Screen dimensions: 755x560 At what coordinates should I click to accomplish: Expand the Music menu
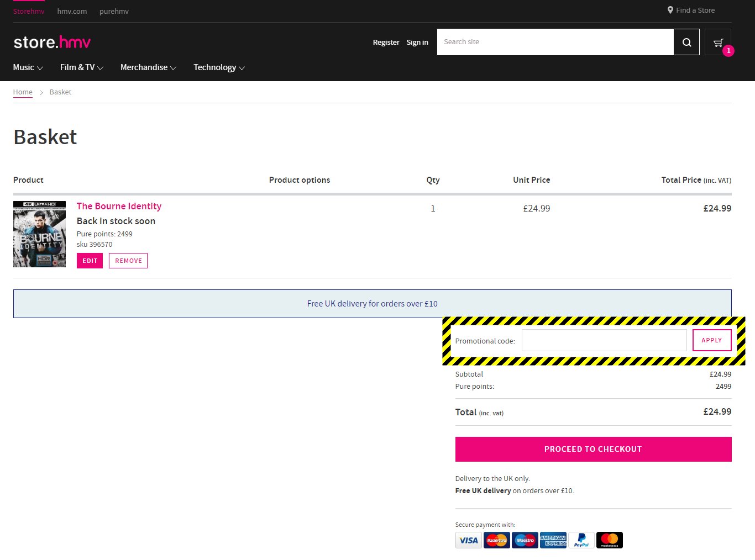[28, 67]
